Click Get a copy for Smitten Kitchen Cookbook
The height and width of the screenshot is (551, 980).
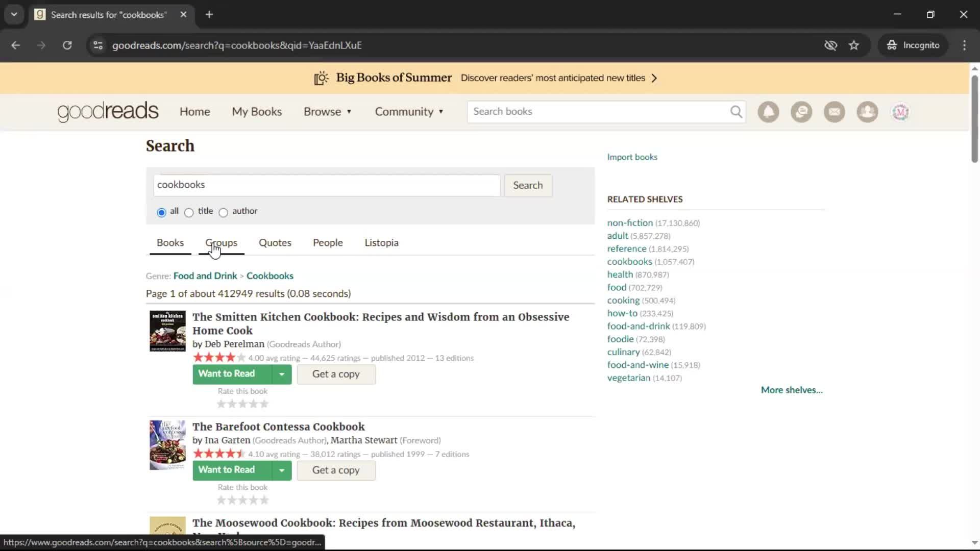point(336,374)
